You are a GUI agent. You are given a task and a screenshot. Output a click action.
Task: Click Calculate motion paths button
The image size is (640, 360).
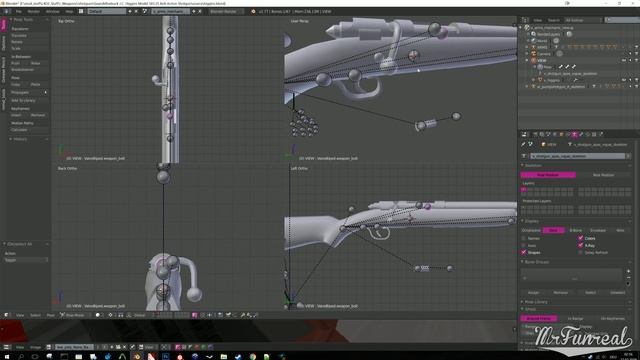point(28,130)
